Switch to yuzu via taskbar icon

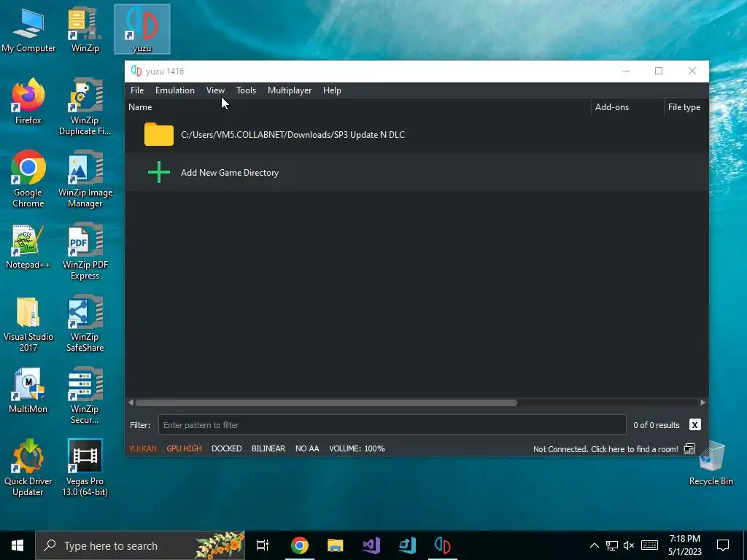click(x=443, y=545)
